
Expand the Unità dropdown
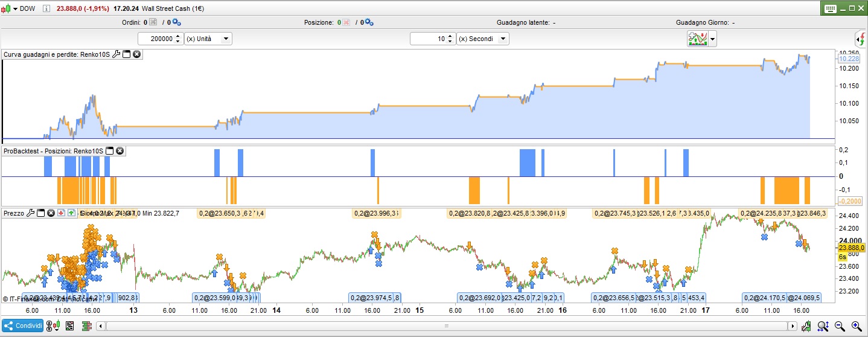point(226,39)
